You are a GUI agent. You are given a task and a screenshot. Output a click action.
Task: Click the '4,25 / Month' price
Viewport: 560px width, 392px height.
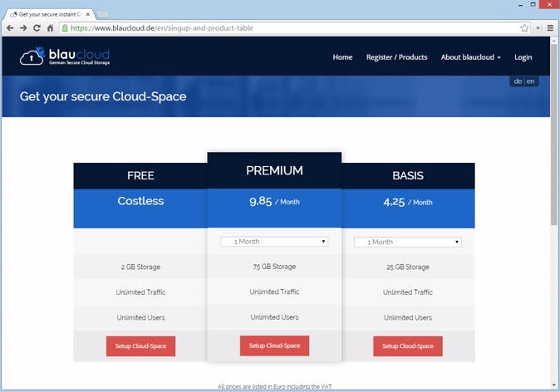pyautogui.click(x=408, y=202)
